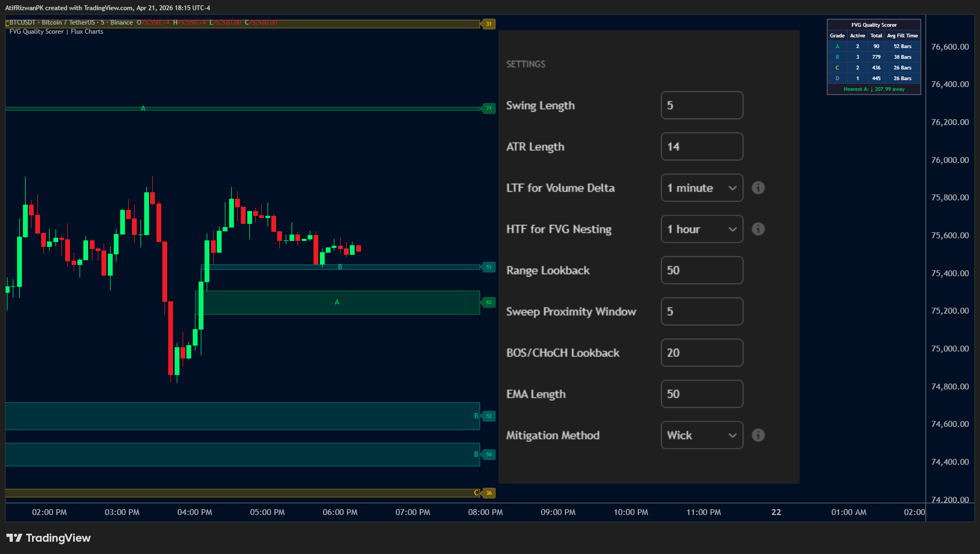
Task: Click the BTCUSDT Bitcoin / TetherUS symbol title
Action: point(71,22)
